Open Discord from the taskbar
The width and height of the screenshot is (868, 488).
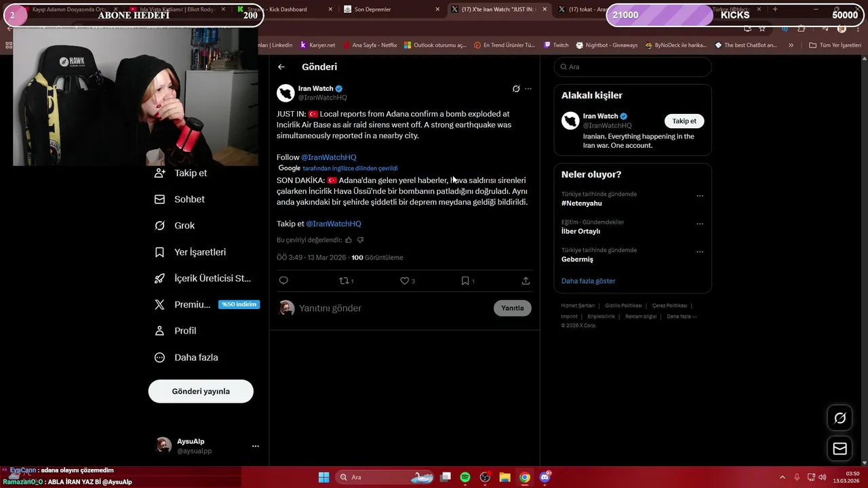[545, 477]
